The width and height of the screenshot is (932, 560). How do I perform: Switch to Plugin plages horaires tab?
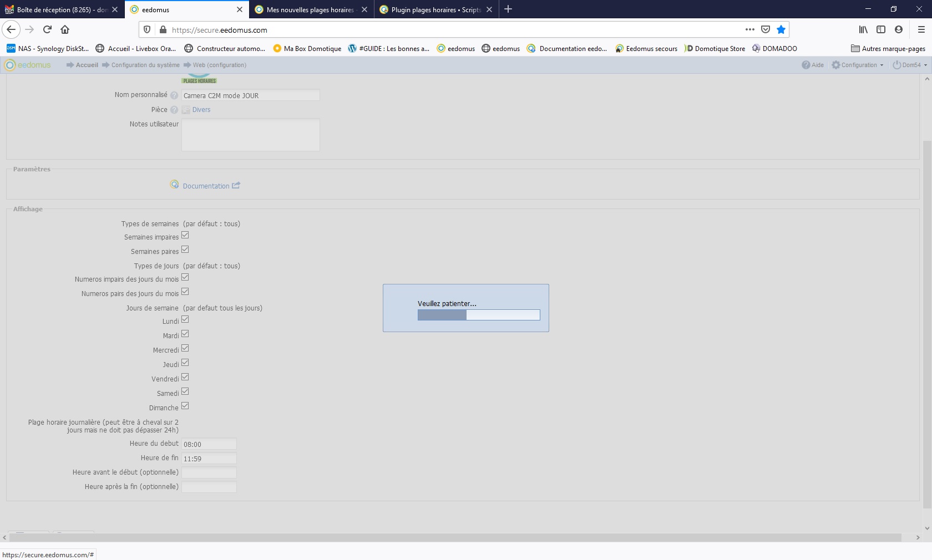coord(435,9)
